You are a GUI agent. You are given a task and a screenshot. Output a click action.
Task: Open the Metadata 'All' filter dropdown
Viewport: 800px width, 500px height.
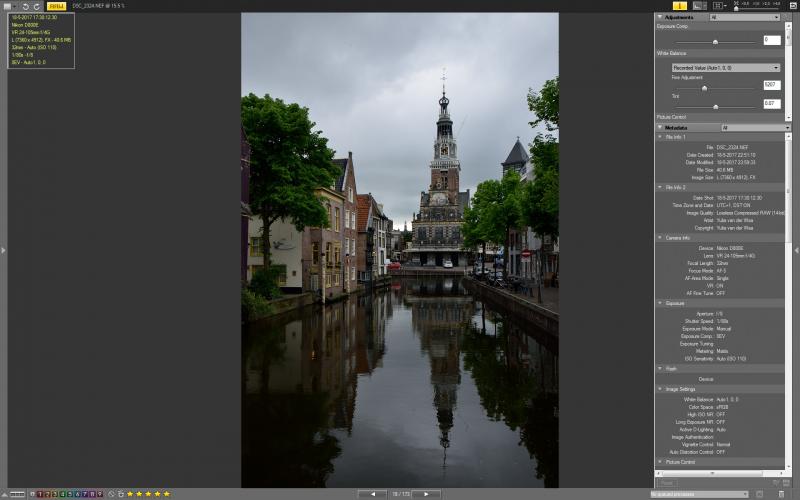tap(756, 127)
